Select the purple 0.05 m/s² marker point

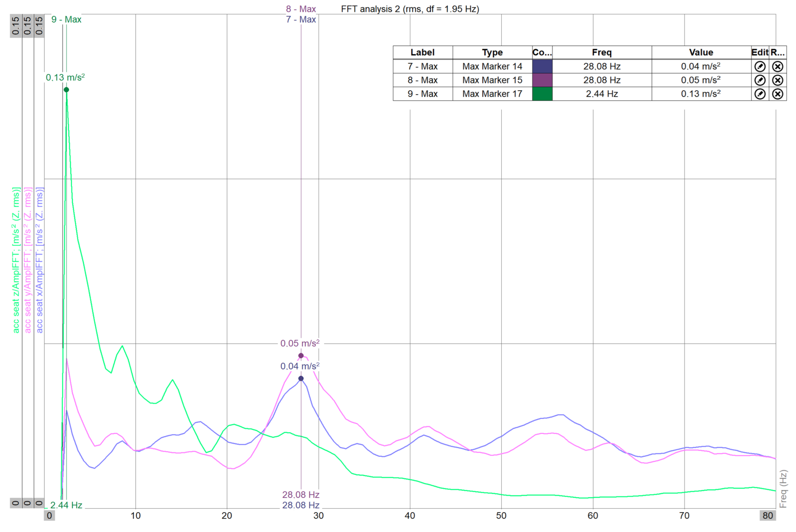click(301, 356)
